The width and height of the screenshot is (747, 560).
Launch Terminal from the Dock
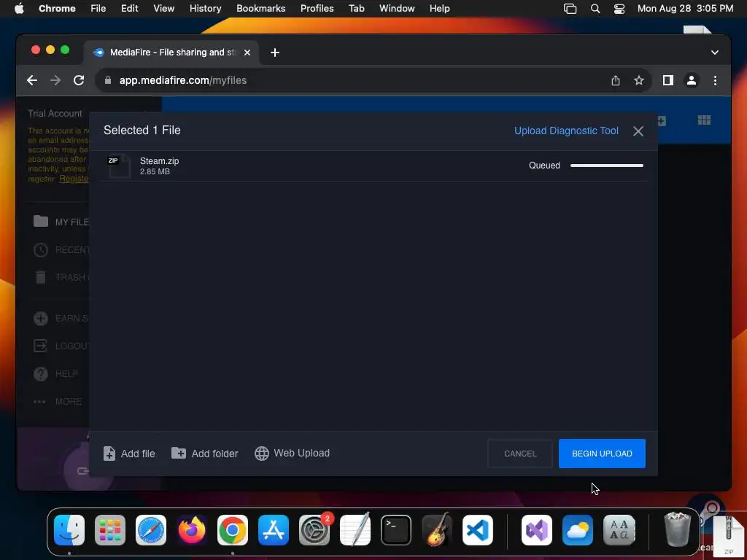tap(396, 530)
